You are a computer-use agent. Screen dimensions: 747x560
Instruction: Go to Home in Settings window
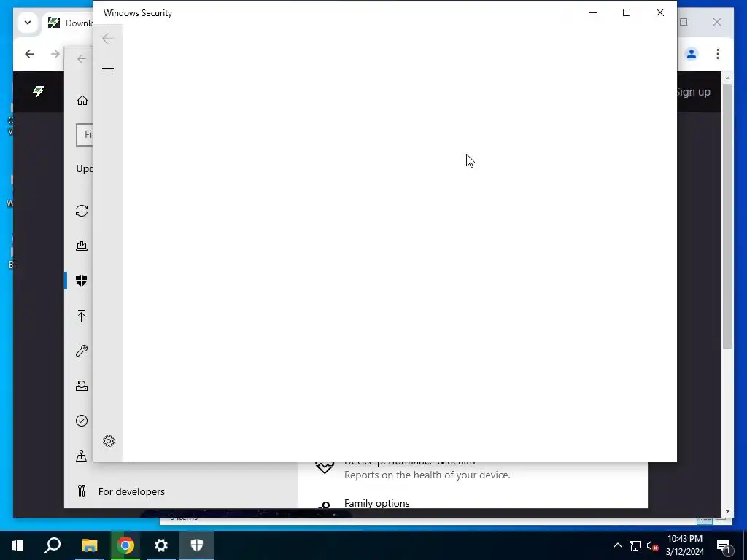pos(82,100)
